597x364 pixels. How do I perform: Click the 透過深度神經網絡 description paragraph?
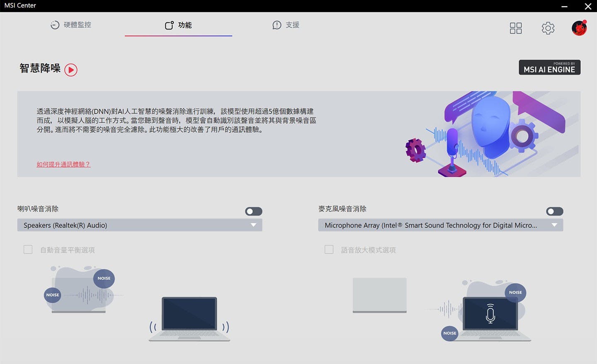[x=176, y=121]
